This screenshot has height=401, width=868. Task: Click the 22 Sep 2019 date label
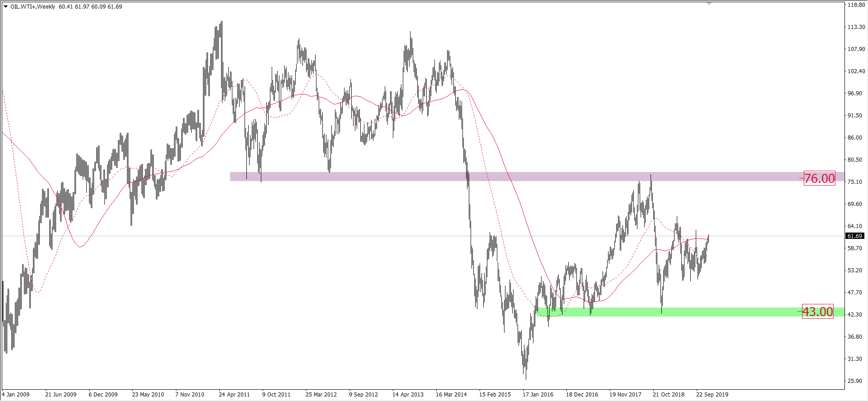point(712,394)
